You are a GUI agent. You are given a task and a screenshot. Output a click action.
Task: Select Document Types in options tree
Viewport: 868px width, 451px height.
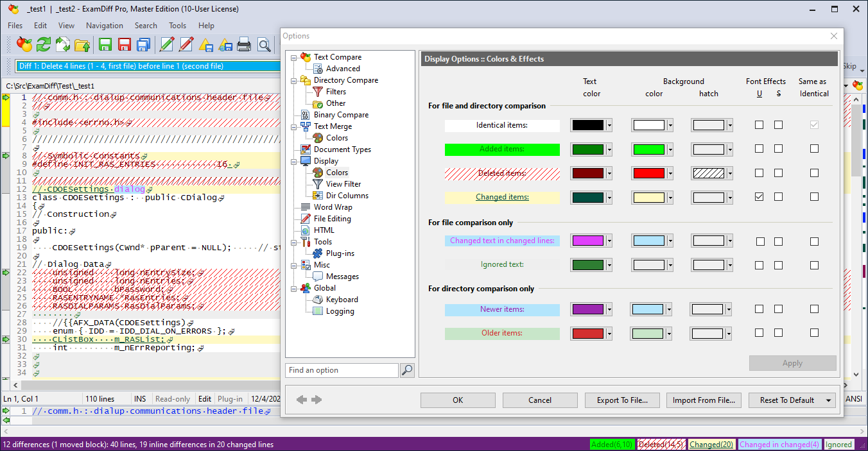point(342,149)
